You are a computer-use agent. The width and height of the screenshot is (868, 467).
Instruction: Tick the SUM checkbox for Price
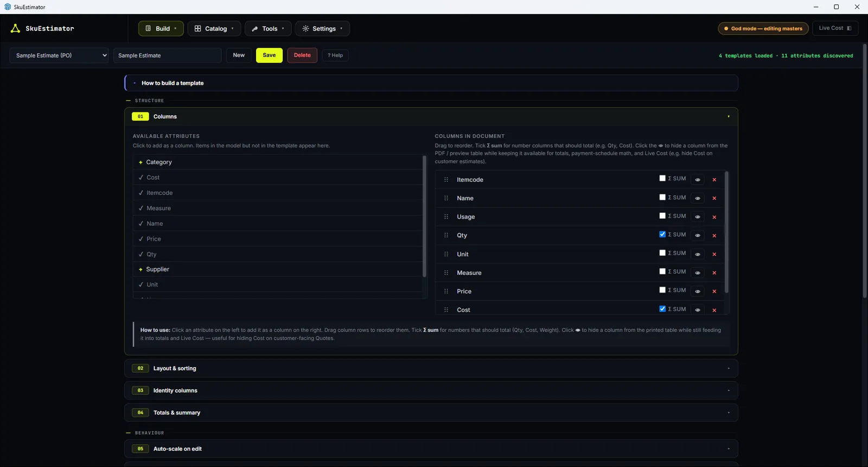(662, 290)
